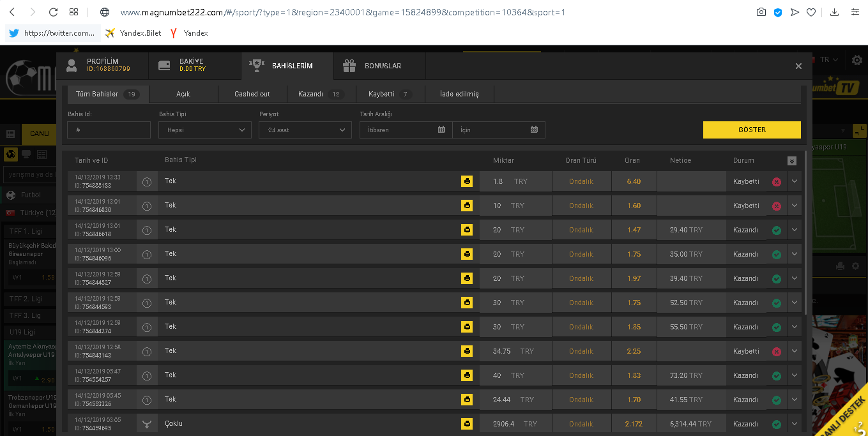This screenshot has height=436, width=868.
Task: Open the browser Speed Dial grid icon
Action: tap(73, 12)
